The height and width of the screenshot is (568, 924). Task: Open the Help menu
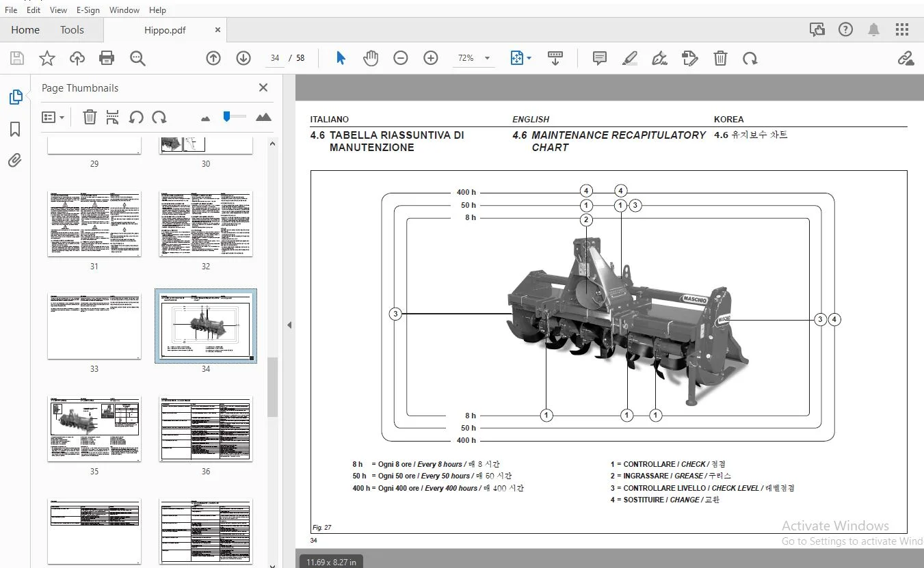pyautogui.click(x=157, y=10)
